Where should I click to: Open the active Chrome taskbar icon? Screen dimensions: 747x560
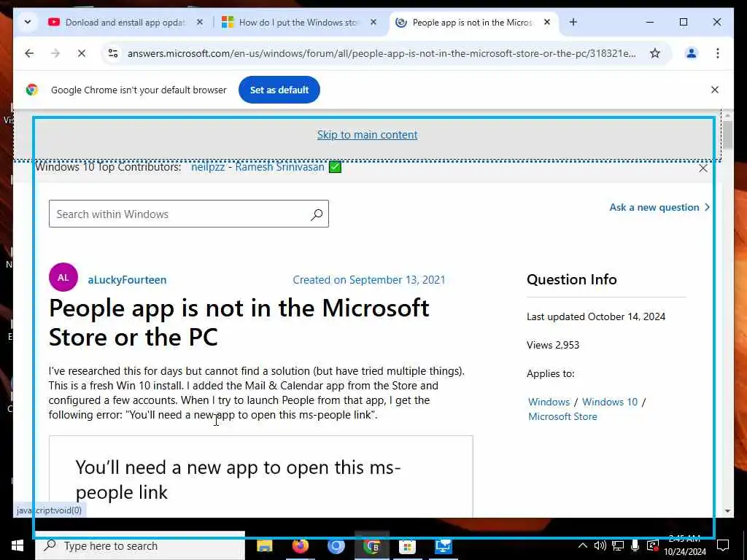[371, 545]
